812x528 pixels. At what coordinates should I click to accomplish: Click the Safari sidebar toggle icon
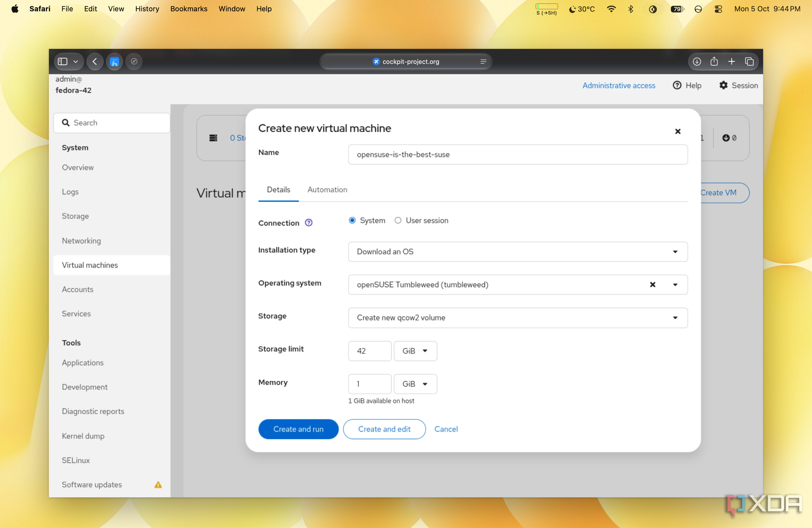[x=62, y=61]
